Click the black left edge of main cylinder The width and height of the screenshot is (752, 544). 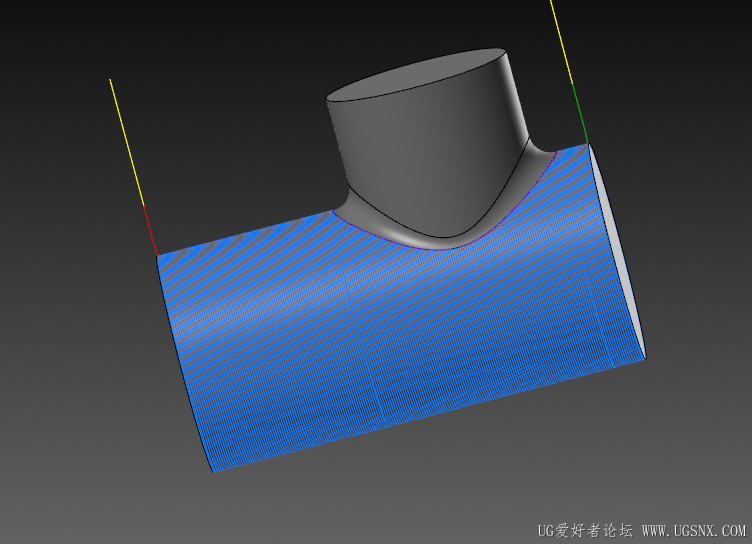(x=184, y=364)
